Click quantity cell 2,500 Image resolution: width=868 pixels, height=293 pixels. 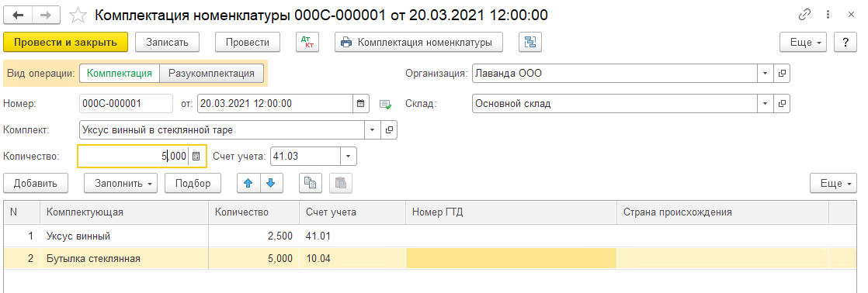pyautogui.click(x=254, y=236)
